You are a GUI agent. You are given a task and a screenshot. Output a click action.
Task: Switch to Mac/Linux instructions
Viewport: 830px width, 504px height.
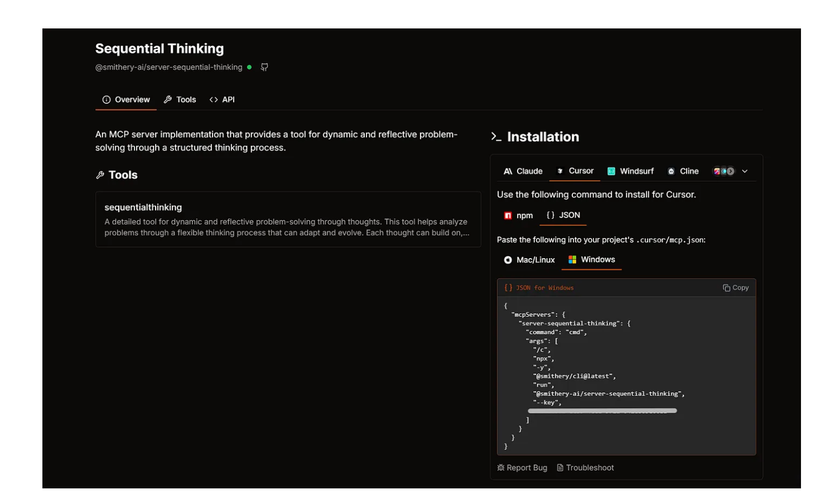(x=529, y=260)
